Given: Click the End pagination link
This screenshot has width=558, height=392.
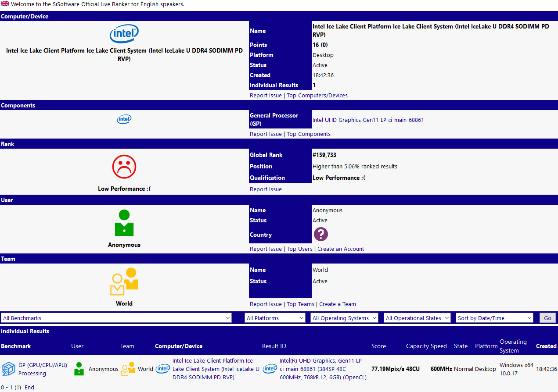Looking at the screenshot, I should point(29,388).
